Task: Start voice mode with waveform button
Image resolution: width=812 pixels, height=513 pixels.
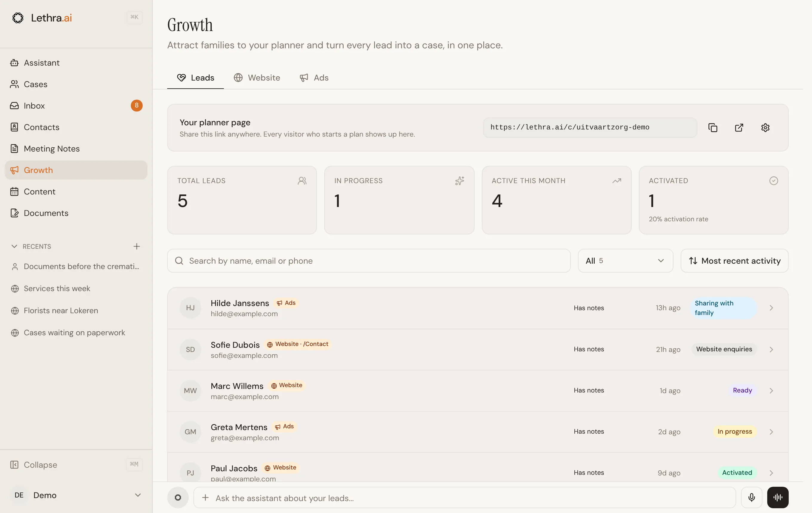Action: 778,497
